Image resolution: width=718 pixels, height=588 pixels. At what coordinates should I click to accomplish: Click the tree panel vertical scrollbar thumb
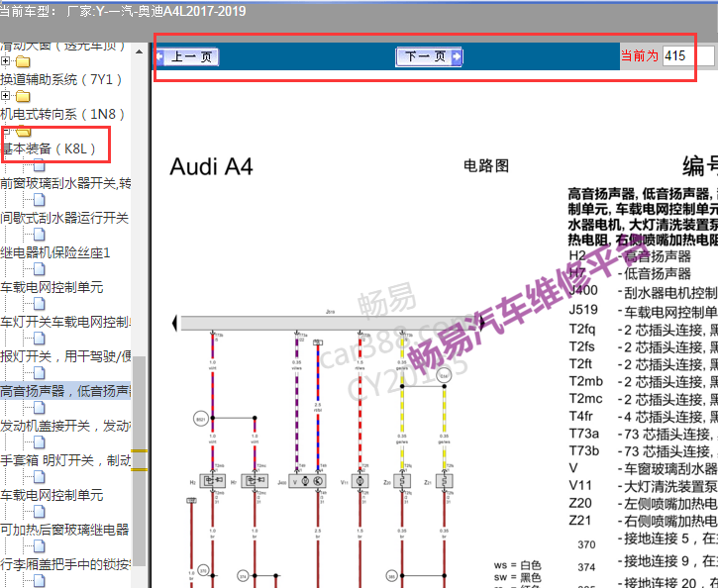tap(140, 461)
